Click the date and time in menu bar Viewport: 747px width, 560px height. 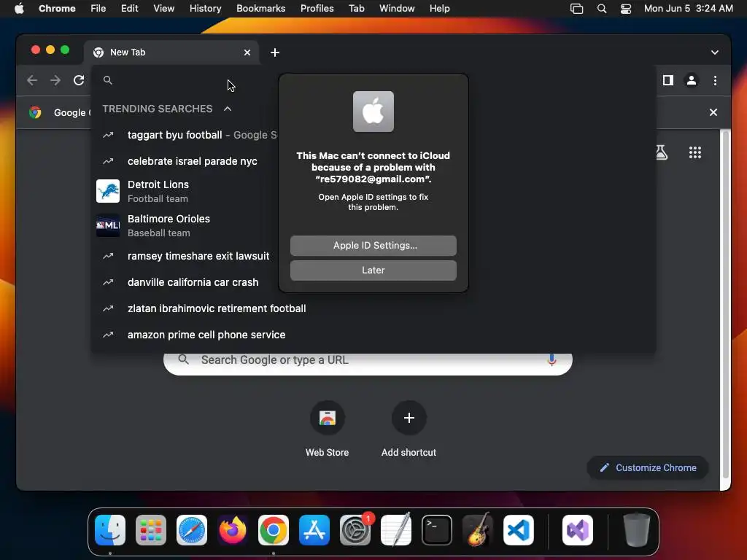689,8
